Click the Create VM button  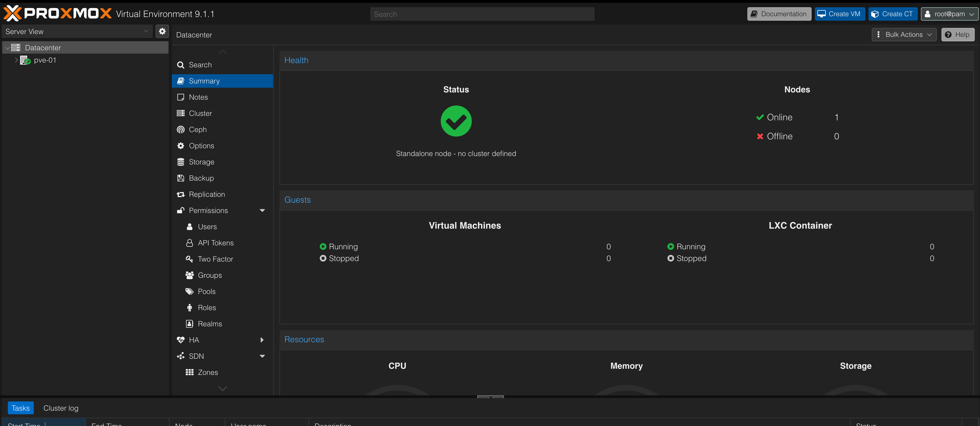840,14
